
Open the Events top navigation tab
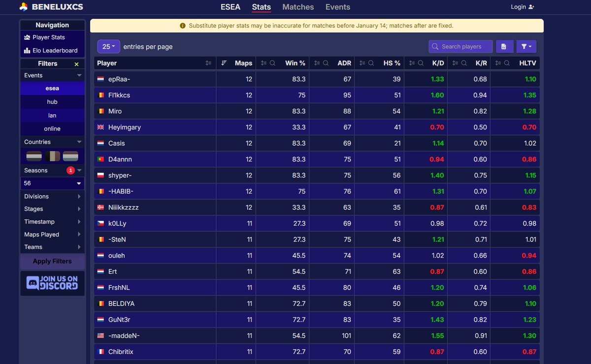[x=338, y=7]
